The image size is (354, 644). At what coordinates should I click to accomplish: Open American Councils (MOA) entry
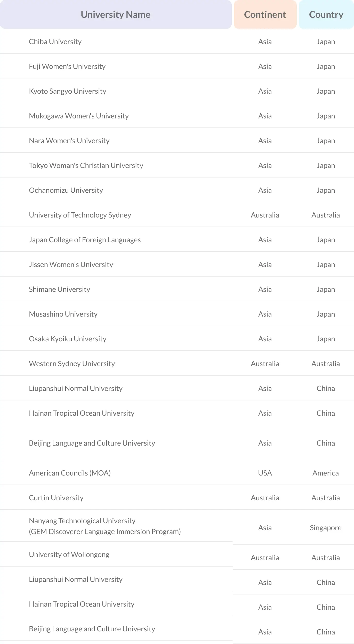point(70,473)
